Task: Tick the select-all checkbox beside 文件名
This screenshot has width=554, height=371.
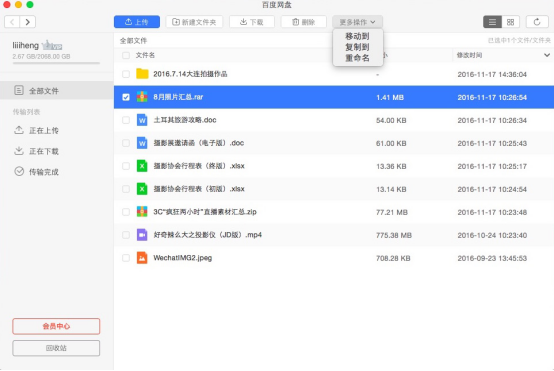Action: click(126, 55)
